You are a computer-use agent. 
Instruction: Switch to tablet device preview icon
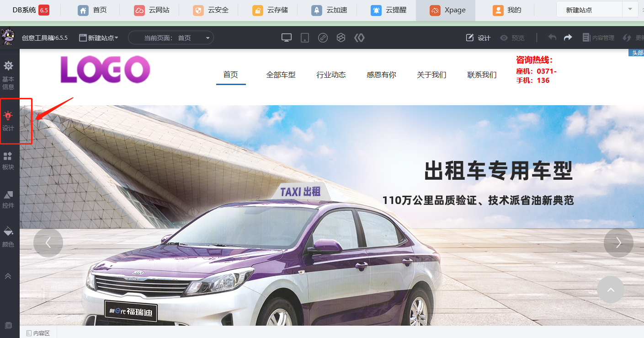tap(305, 38)
